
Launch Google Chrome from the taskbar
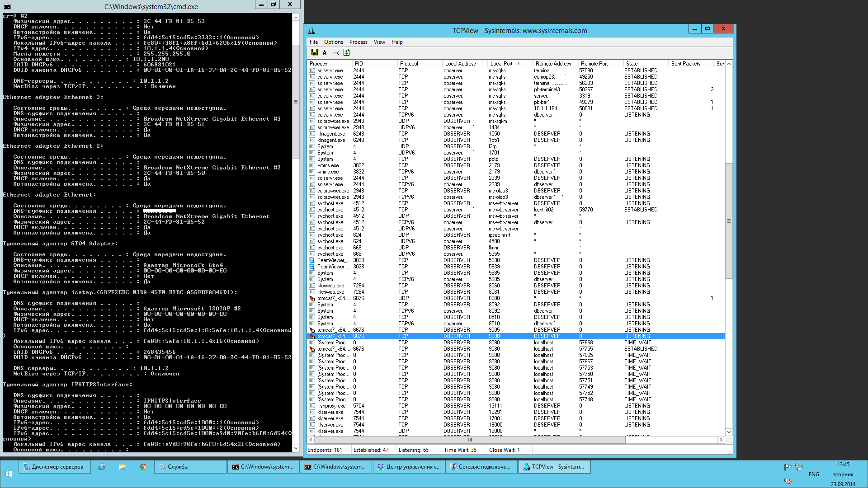143,467
